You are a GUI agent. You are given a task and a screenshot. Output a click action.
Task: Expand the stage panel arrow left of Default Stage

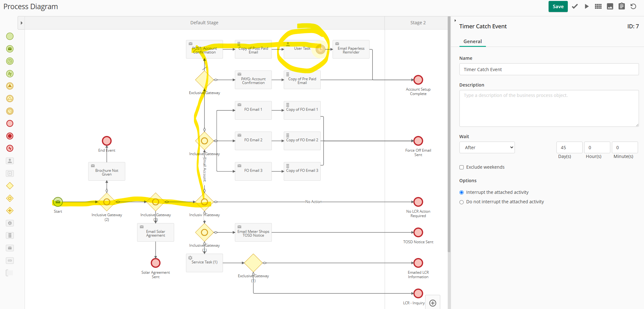tap(21, 23)
